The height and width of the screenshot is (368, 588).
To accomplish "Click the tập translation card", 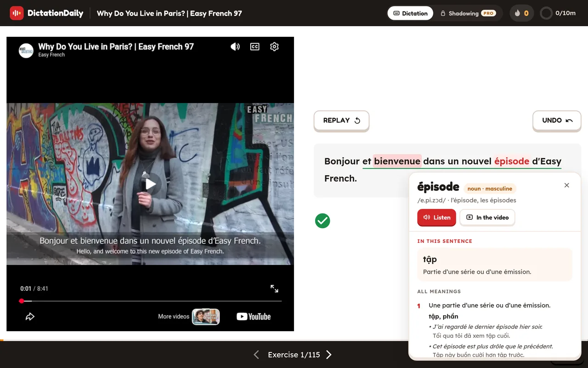I will (494, 264).
